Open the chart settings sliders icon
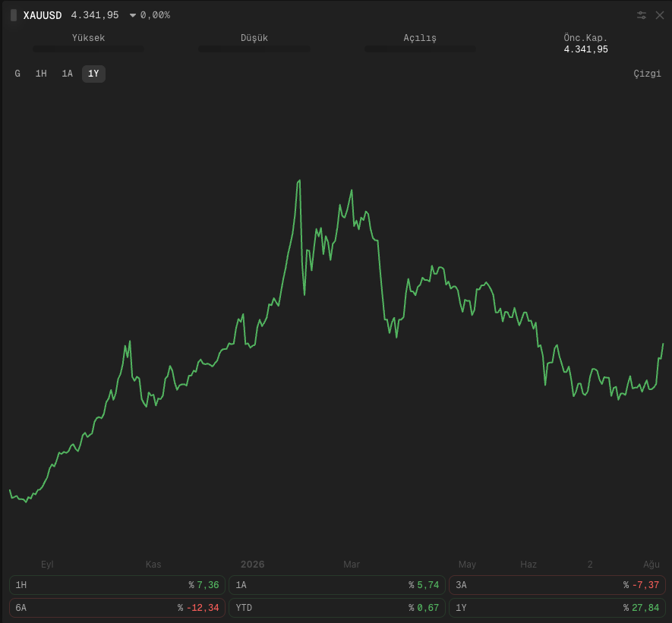Image resolution: width=672 pixels, height=623 pixels. tap(641, 15)
